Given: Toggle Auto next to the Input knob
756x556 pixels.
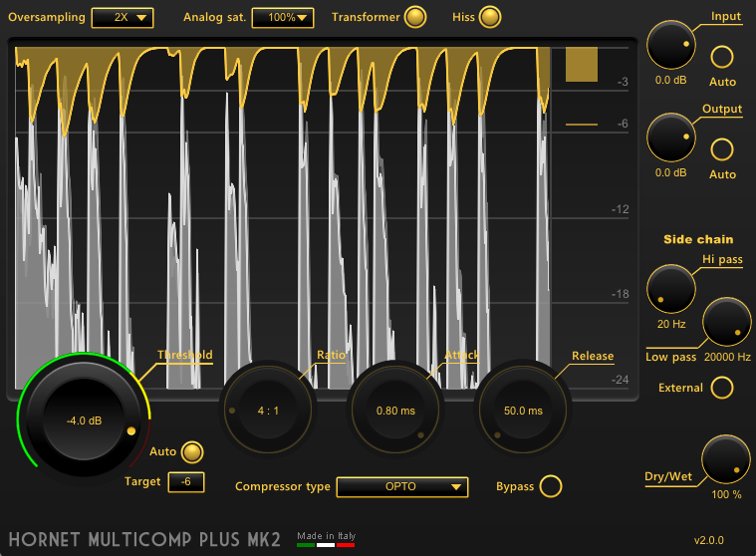Looking at the screenshot, I should click(722, 57).
